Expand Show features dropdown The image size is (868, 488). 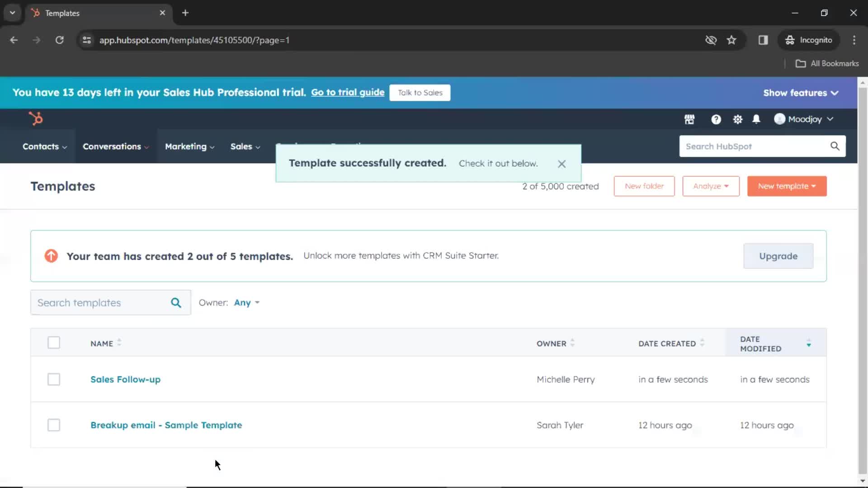(x=801, y=93)
